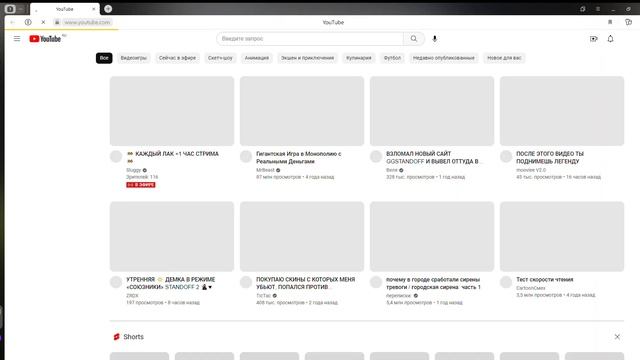Select the Футбол chip
The width and height of the screenshot is (640, 360).
tap(392, 58)
